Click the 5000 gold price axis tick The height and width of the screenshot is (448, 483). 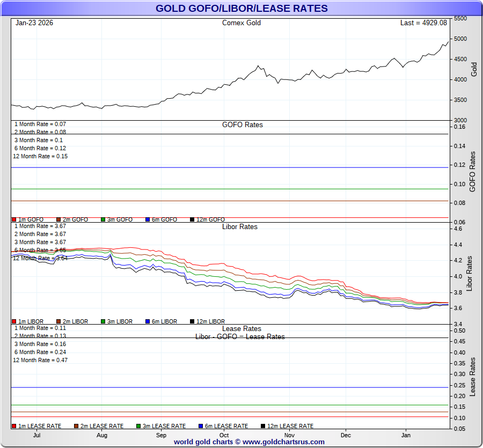pos(460,39)
